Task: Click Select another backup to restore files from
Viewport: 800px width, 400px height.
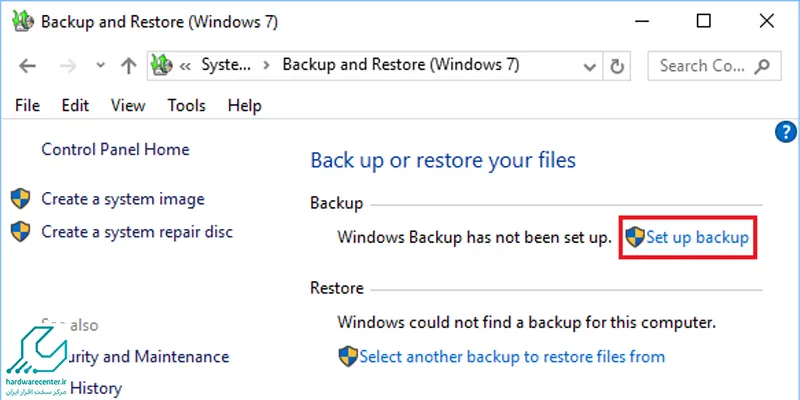Action: pos(512,356)
